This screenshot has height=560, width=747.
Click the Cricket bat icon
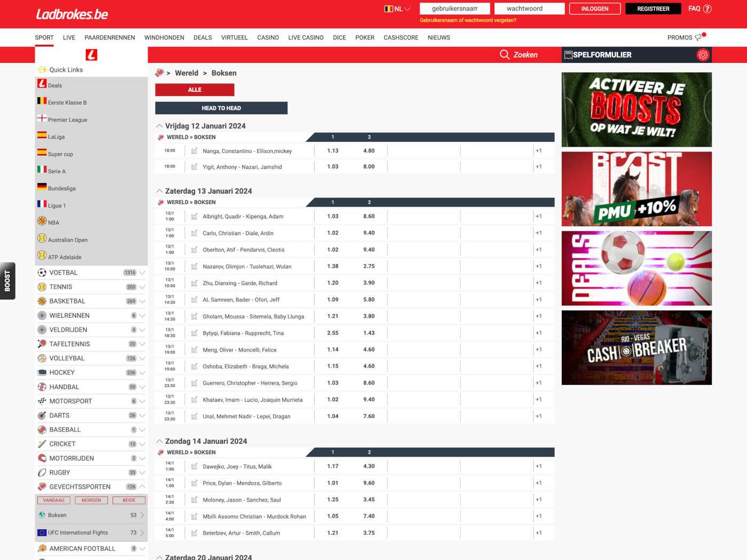pyautogui.click(x=42, y=444)
